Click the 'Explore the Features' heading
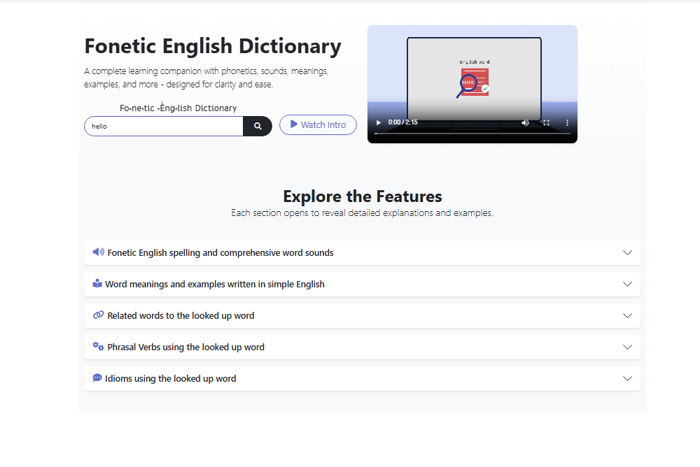This screenshot has height=467, width=700. 362,196
